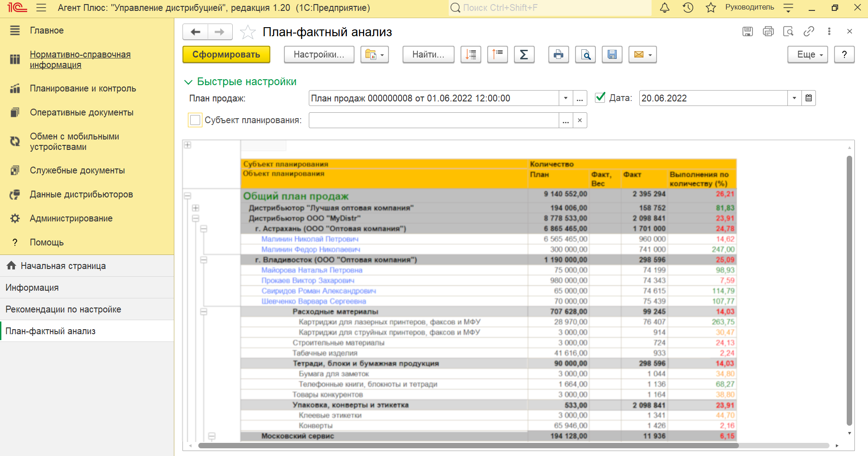Screen dimensions: 868x456
Task: Open form more-options vertical dots
Action: tap(829, 31)
